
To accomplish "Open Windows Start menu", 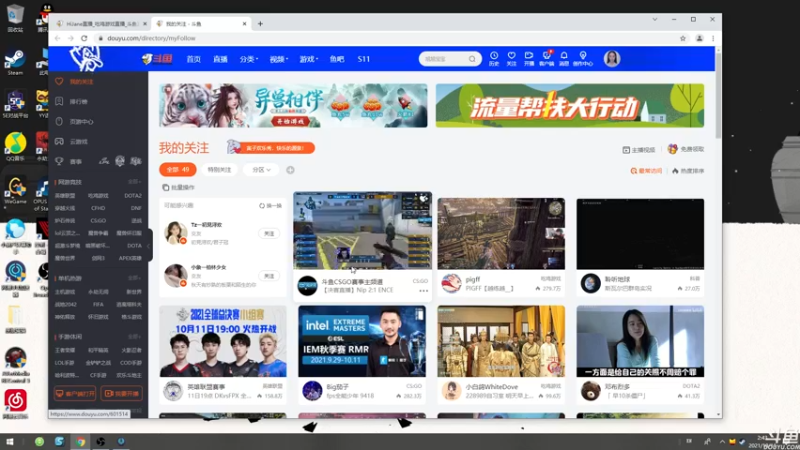I will click(x=10, y=442).
